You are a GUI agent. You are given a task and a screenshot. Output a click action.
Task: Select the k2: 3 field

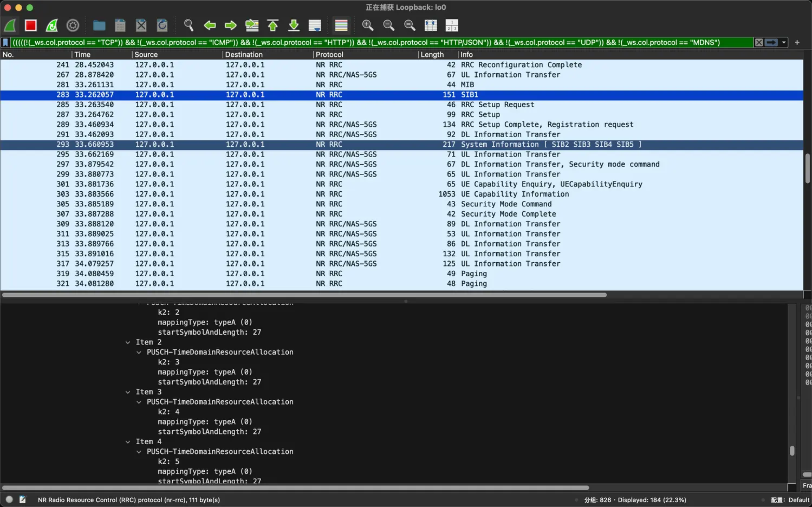pos(169,362)
